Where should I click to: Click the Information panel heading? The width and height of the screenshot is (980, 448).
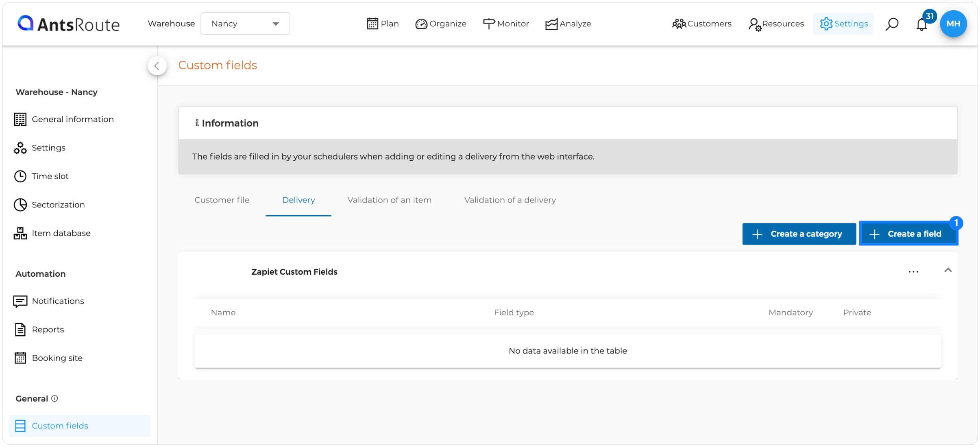[226, 123]
